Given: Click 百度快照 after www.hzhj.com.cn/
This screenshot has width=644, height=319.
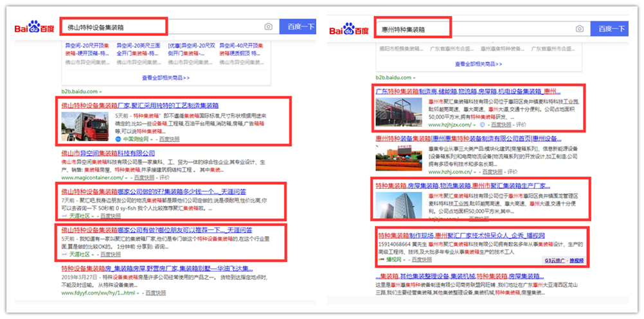Looking at the screenshot, I should point(492,172).
